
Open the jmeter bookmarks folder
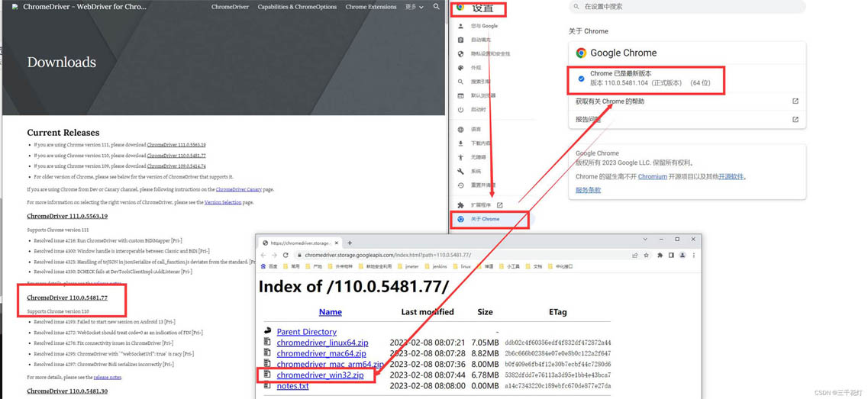[411, 267]
